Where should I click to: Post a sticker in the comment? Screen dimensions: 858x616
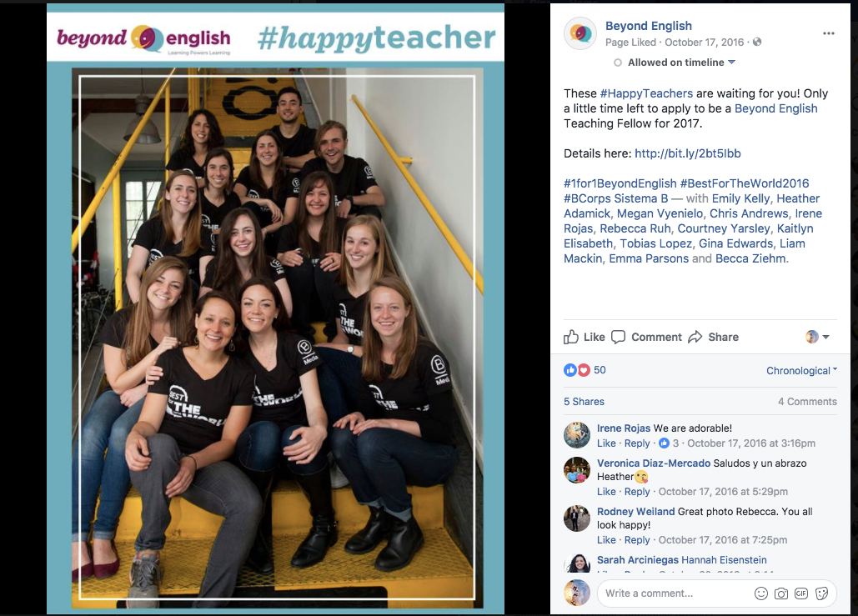821,593
